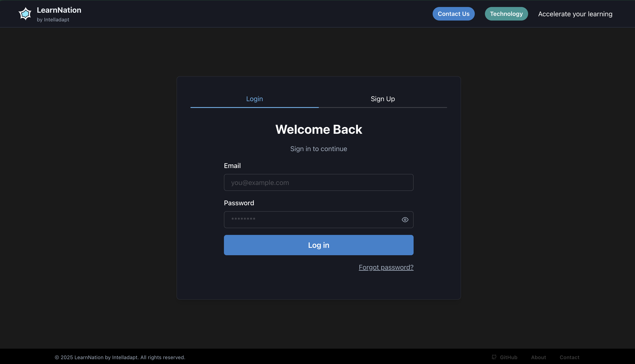Screen dimensions: 635x364
Task: Click the blue Log in button
Action: click(x=318, y=245)
